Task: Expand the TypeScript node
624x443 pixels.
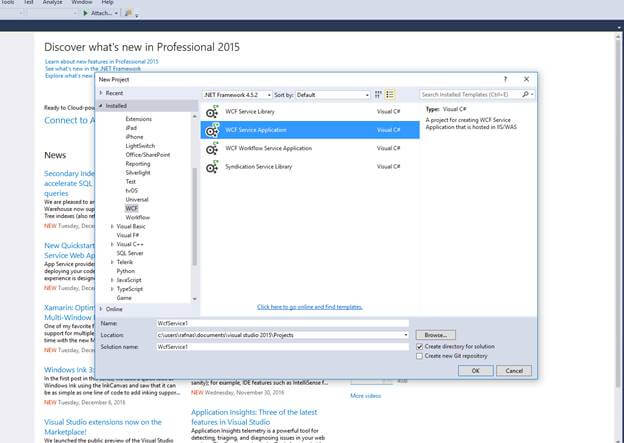Action: pos(112,289)
